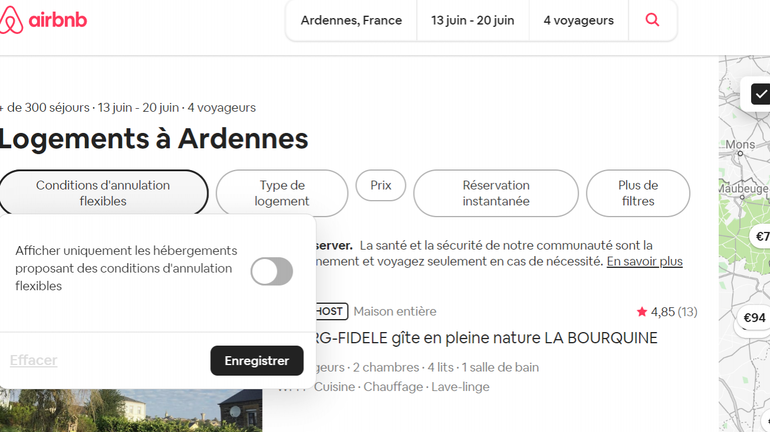Click the Airbnb logo

43,20
